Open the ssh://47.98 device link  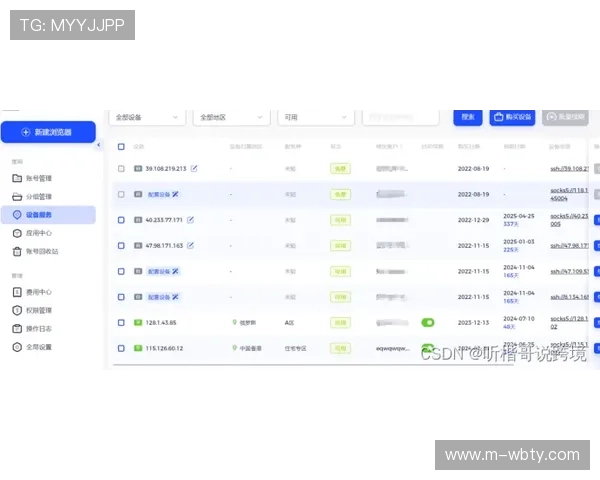569,245
